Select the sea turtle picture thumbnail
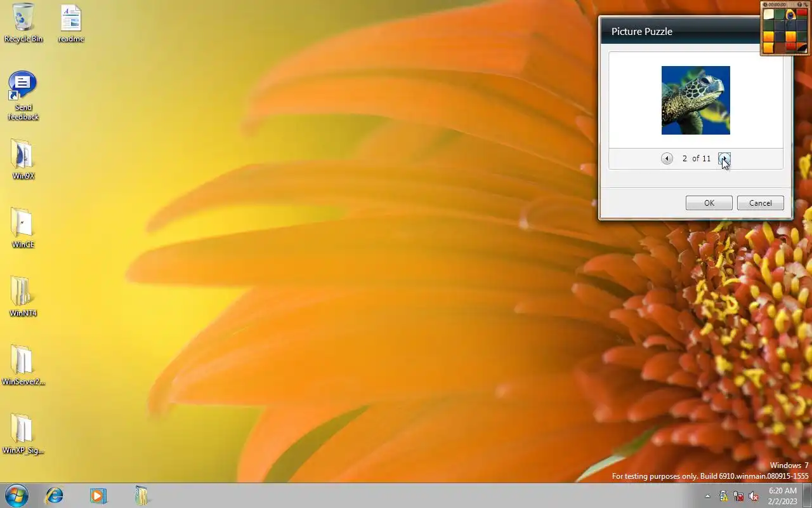Screen dimensions: 812x508 696,100
